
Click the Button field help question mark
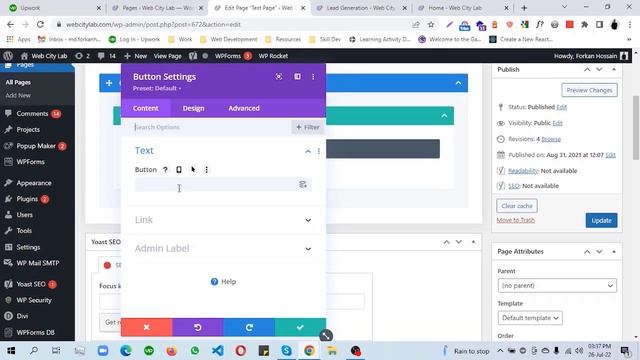coord(165,170)
